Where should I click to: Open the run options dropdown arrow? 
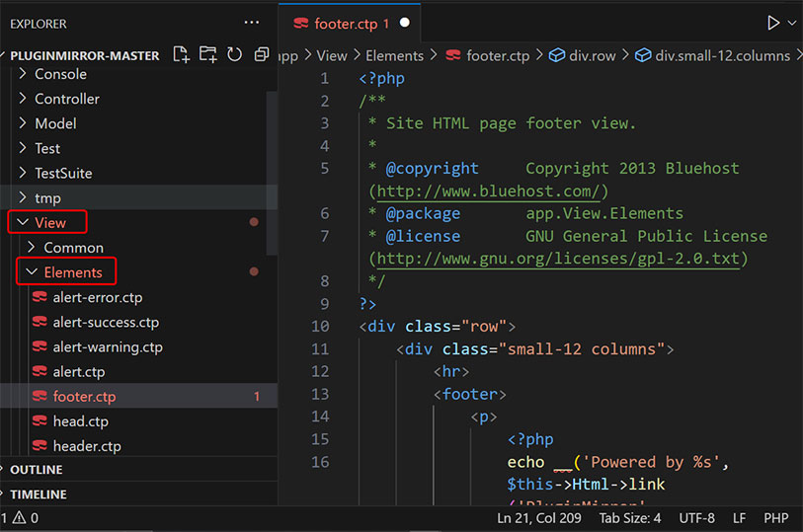tap(792, 23)
